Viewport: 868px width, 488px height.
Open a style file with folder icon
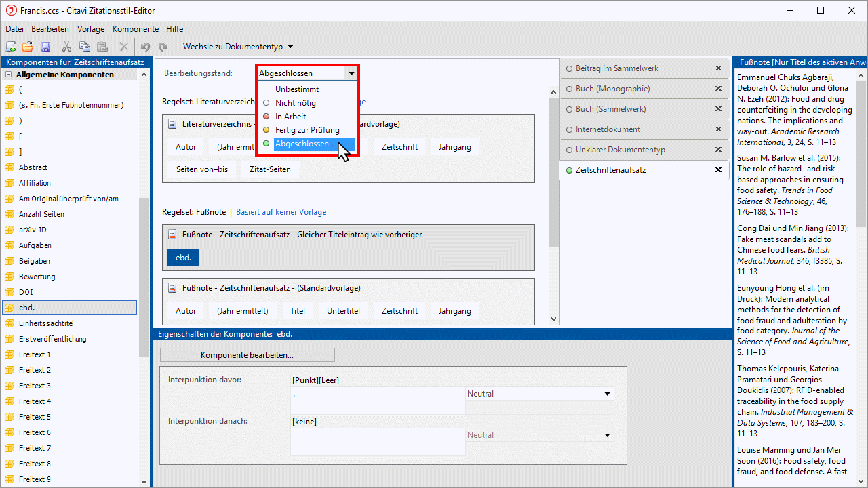(x=28, y=47)
